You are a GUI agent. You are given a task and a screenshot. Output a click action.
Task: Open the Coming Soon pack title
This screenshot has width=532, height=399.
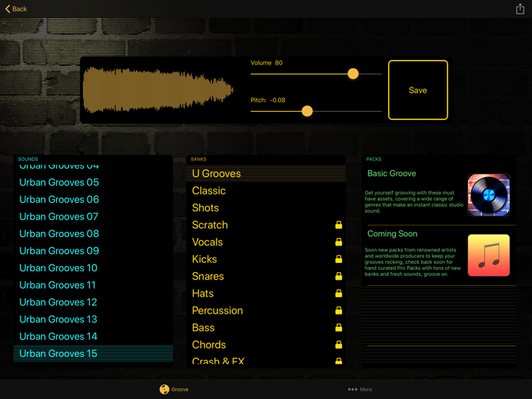pyautogui.click(x=392, y=234)
